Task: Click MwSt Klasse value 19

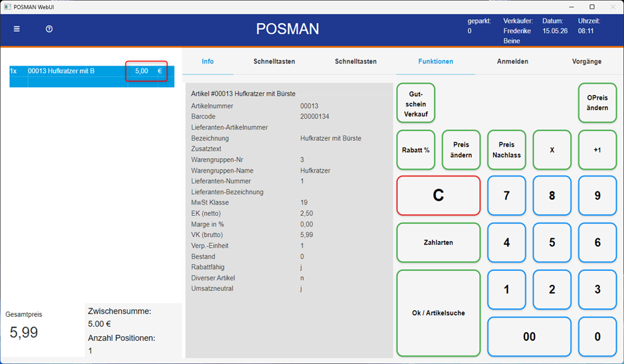Action: (x=304, y=203)
